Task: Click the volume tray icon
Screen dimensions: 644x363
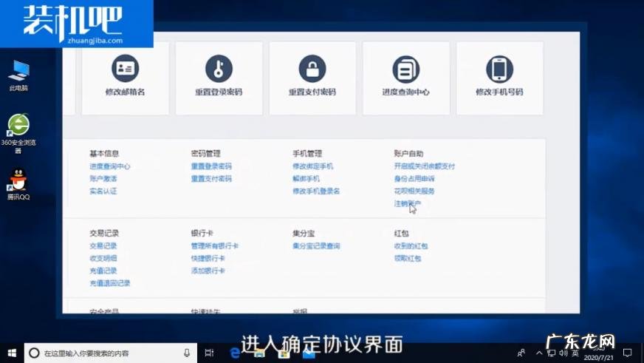Action: click(563, 353)
